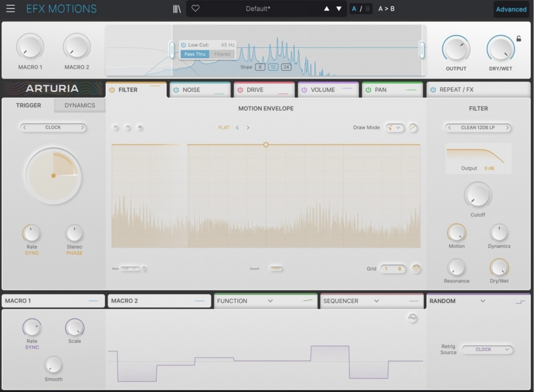Switch to preset slot B
Image resolution: width=534 pixels, height=392 pixels.
click(368, 9)
